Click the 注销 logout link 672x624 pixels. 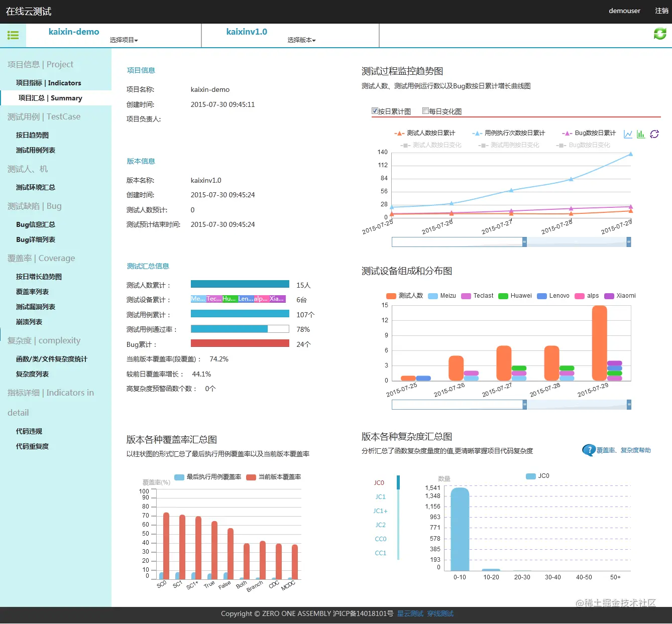coord(662,11)
